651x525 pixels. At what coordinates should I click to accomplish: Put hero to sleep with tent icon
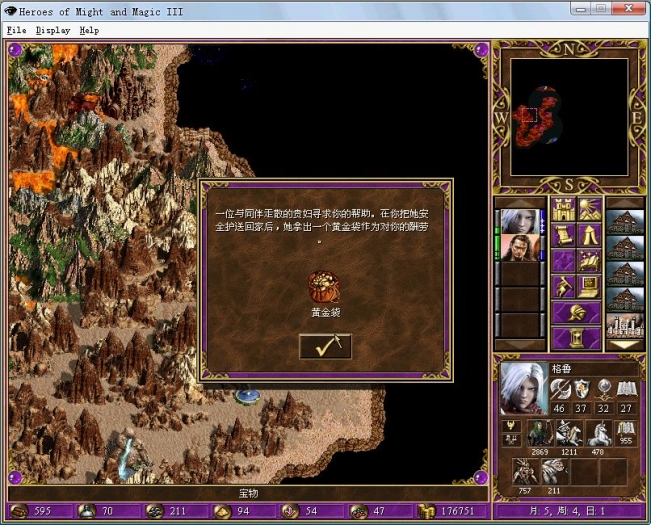[x=589, y=235]
